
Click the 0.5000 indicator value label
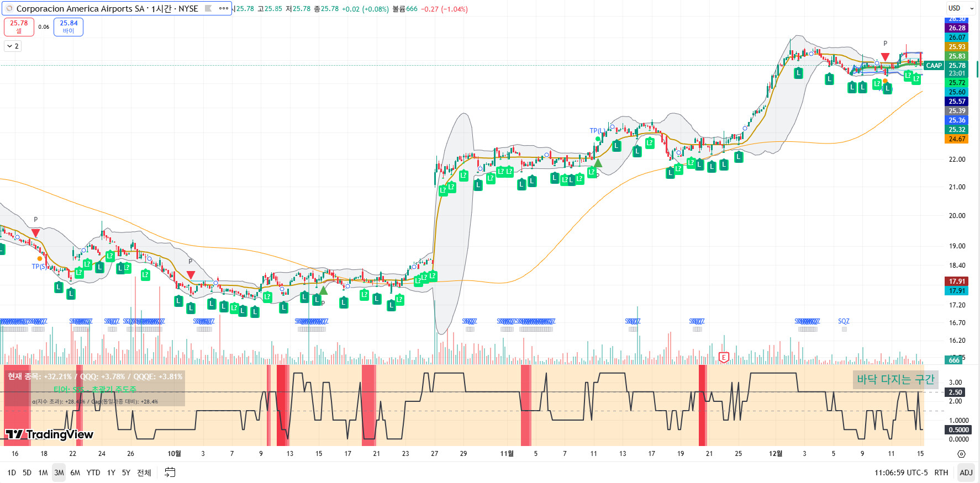(x=958, y=430)
